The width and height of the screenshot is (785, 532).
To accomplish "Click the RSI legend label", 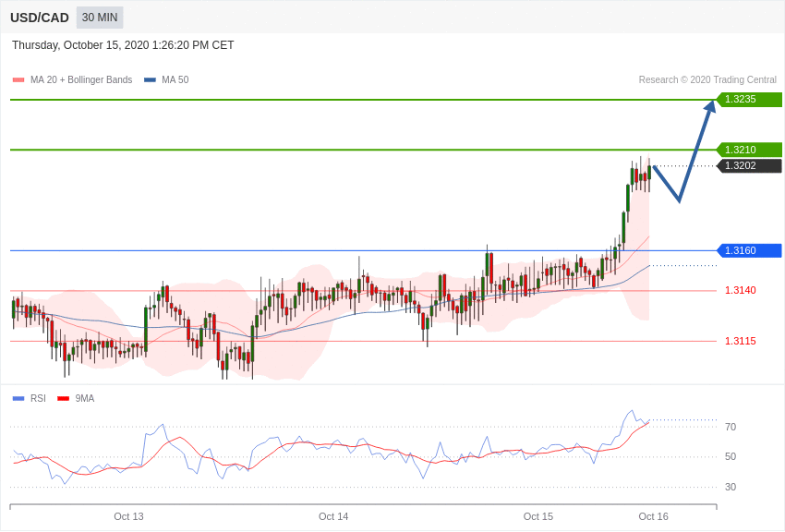I will [x=38, y=398].
